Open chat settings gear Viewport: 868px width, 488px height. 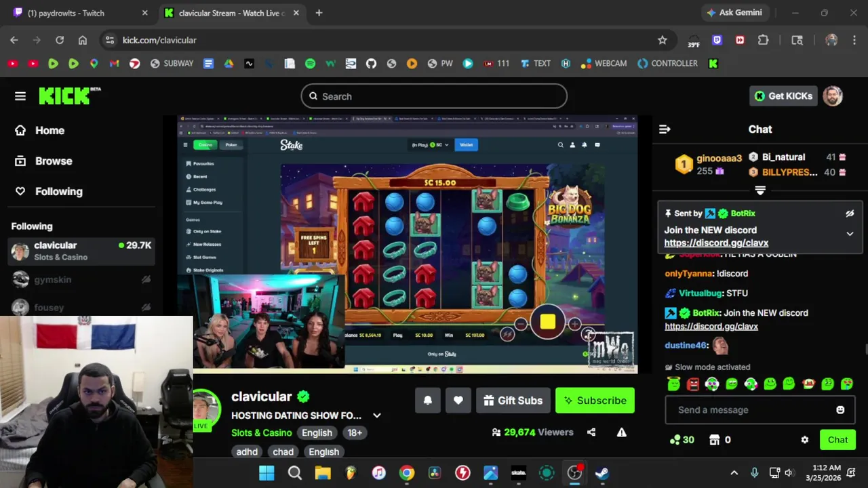click(804, 440)
